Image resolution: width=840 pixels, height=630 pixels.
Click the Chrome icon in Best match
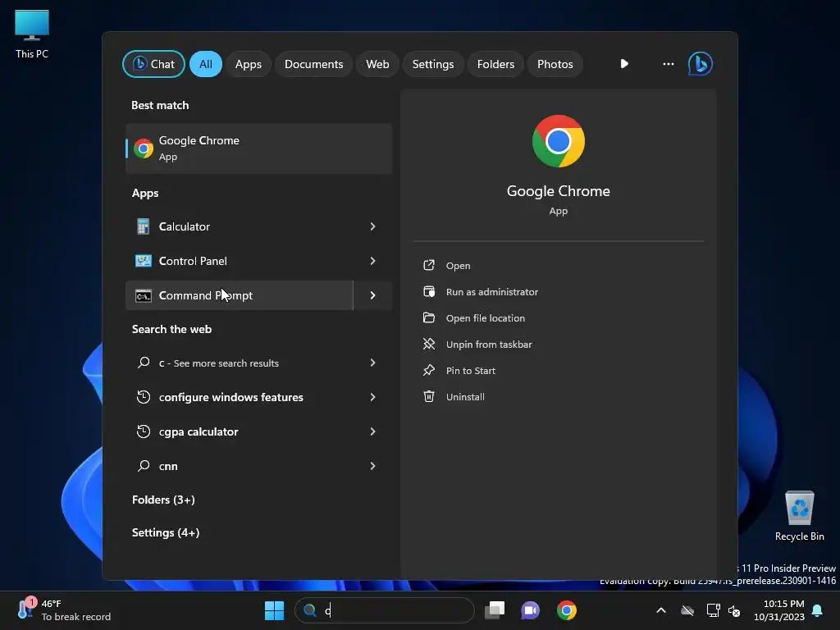coord(143,148)
